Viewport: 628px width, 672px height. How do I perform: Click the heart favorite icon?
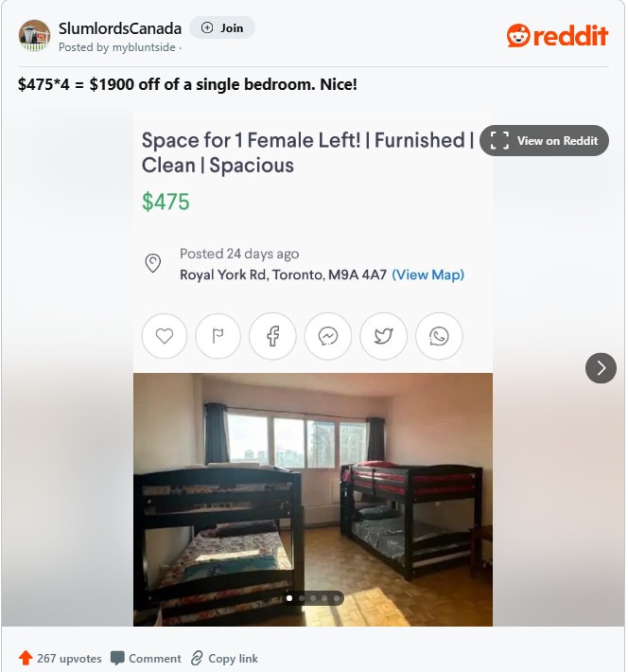165,336
